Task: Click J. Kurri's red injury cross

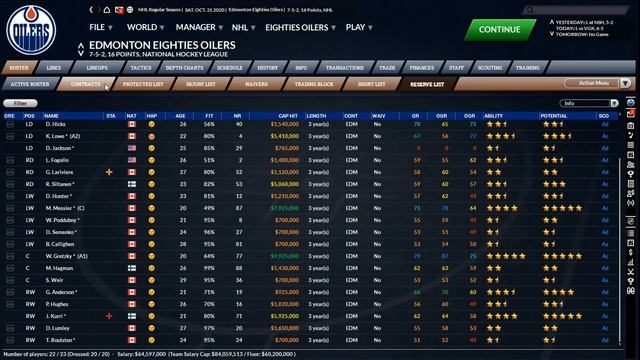Action: pos(109,316)
